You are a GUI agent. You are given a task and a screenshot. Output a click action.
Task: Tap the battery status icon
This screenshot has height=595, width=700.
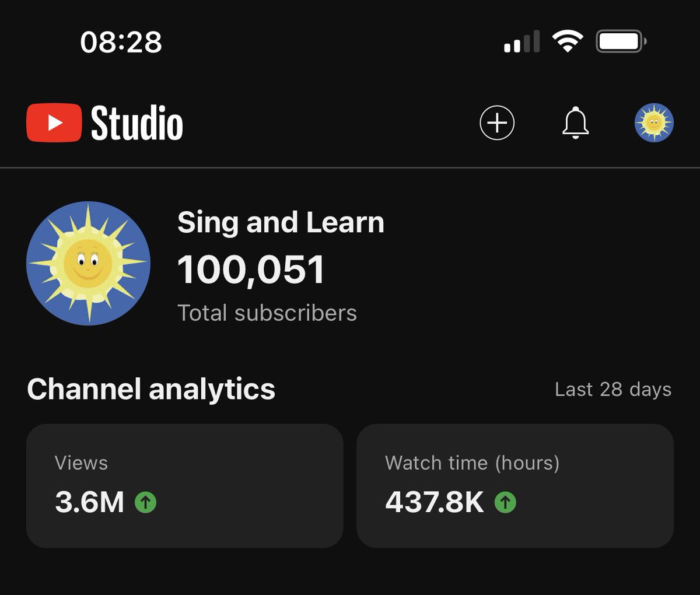tap(621, 41)
